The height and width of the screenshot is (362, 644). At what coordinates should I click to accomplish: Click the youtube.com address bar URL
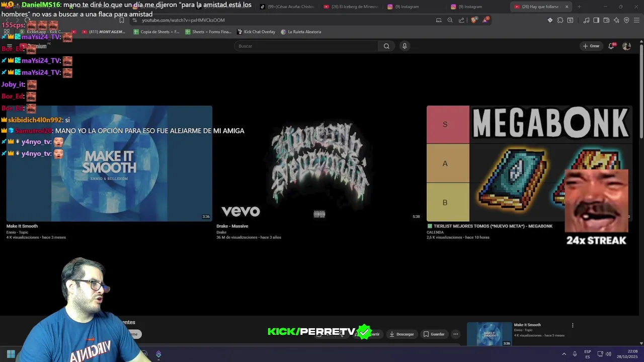(x=183, y=20)
